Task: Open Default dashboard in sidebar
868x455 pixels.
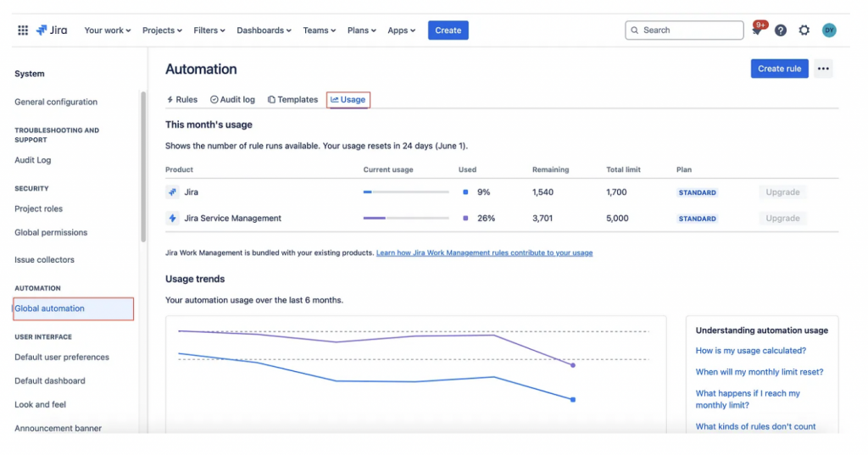Action: click(x=50, y=380)
